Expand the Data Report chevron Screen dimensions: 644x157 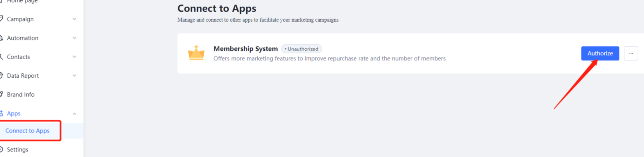[x=74, y=76]
